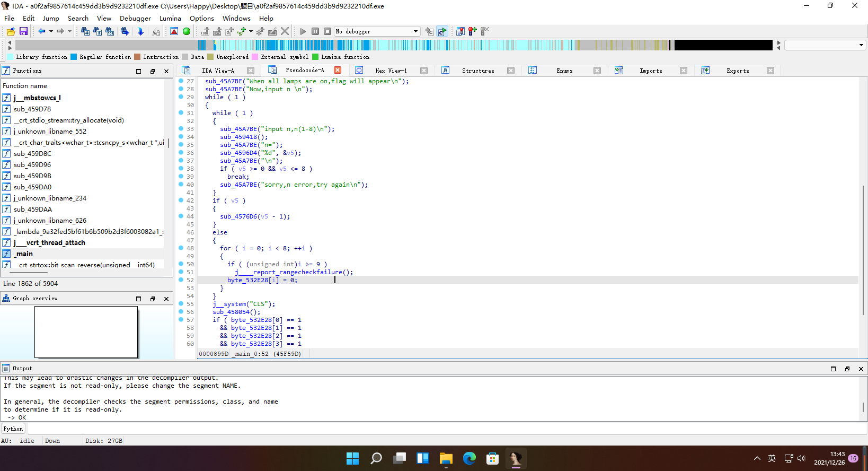Close the Output panel
868x471 pixels.
tap(861, 369)
